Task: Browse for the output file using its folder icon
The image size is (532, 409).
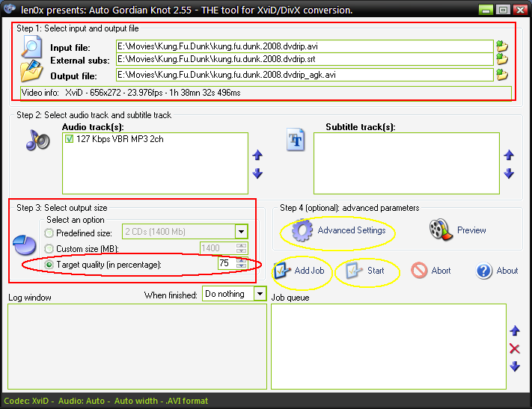Action: coord(502,74)
